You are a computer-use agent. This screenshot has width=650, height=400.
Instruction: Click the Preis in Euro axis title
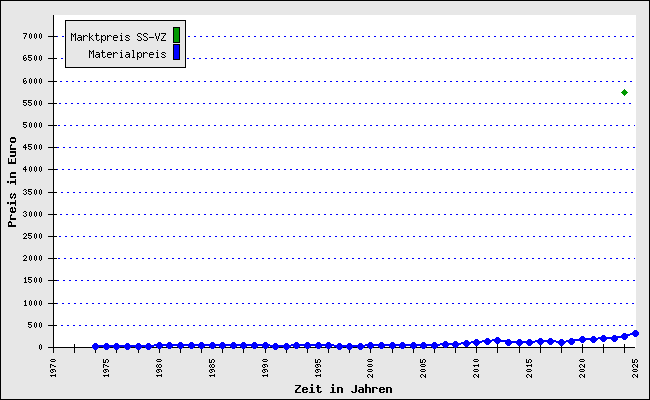click(12, 182)
